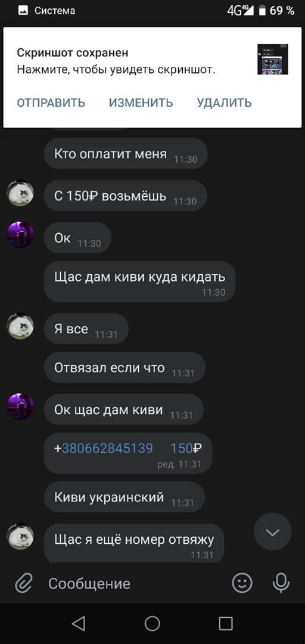Tap the 'Скриншот сохранен' notification title
This screenshot has width=305, height=644.
tap(73, 52)
